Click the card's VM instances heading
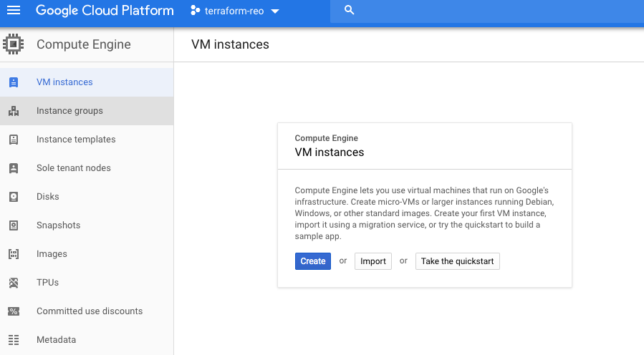 click(x=330, y=152)
